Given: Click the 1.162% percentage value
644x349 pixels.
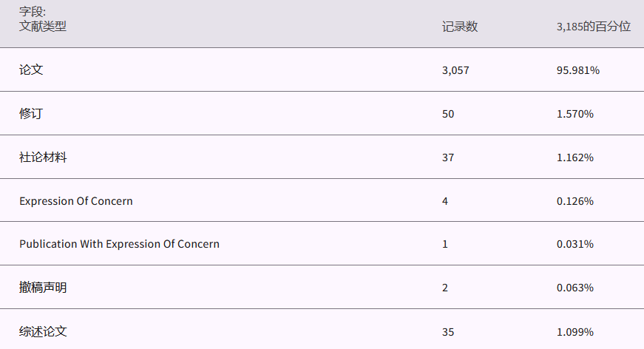Looking at the screenshot, I should pos(574,157).
